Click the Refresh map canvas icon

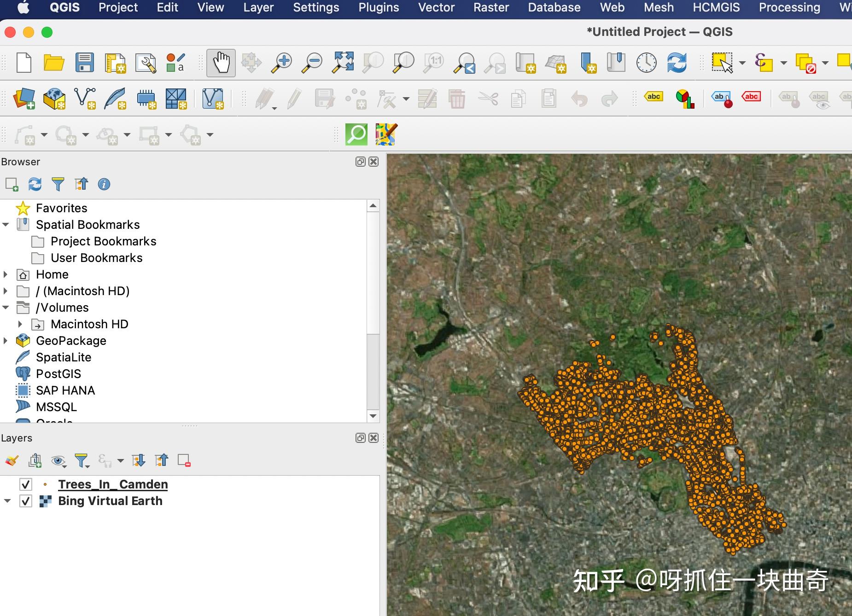click(x=677, y=63)
